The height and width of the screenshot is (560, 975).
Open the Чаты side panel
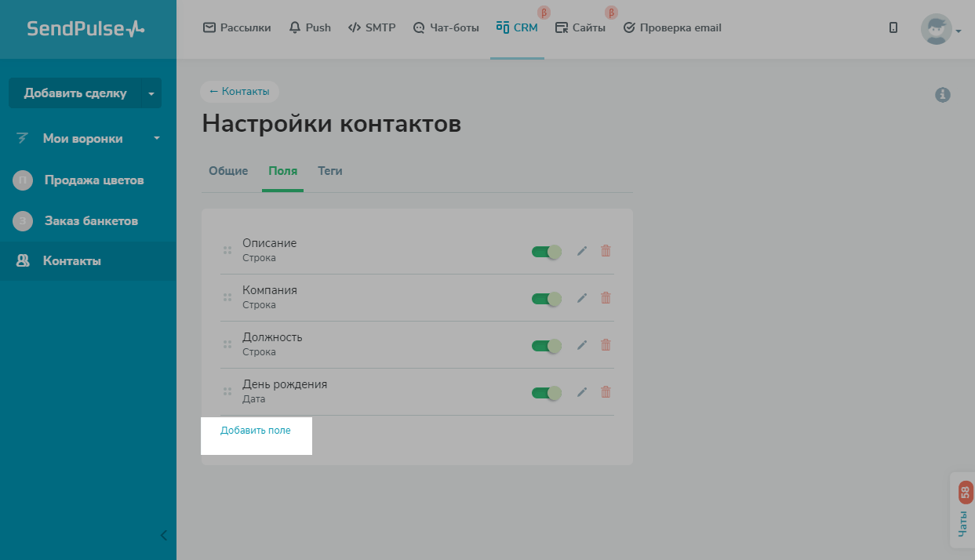tap(962, 510)
